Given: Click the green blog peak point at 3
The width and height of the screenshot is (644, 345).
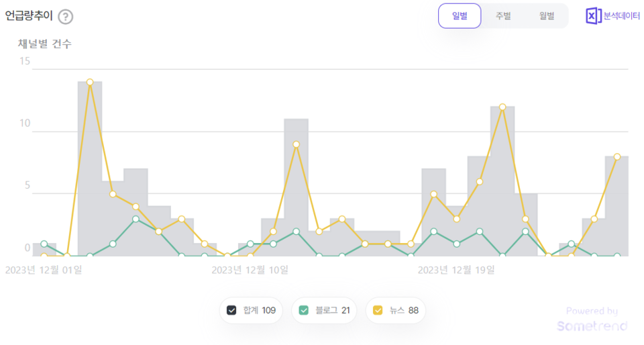Looking at the screenshot, I should [136, 219].
